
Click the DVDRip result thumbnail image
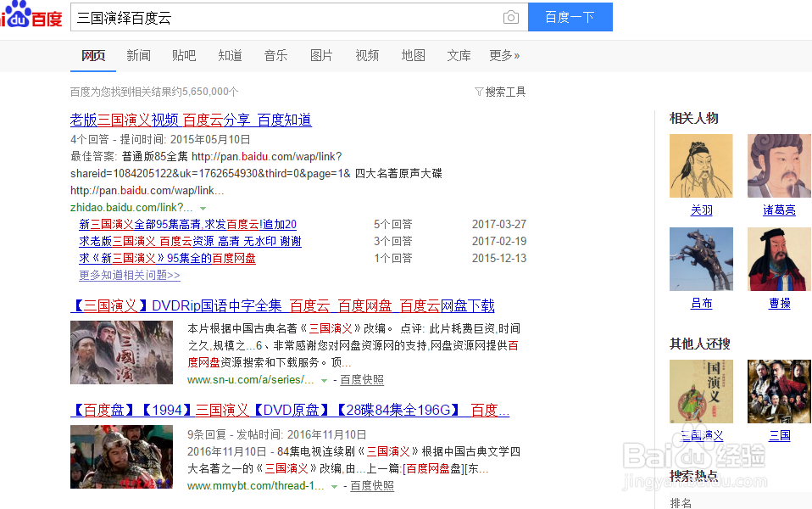pyautogui.click(x=122, y=352)
